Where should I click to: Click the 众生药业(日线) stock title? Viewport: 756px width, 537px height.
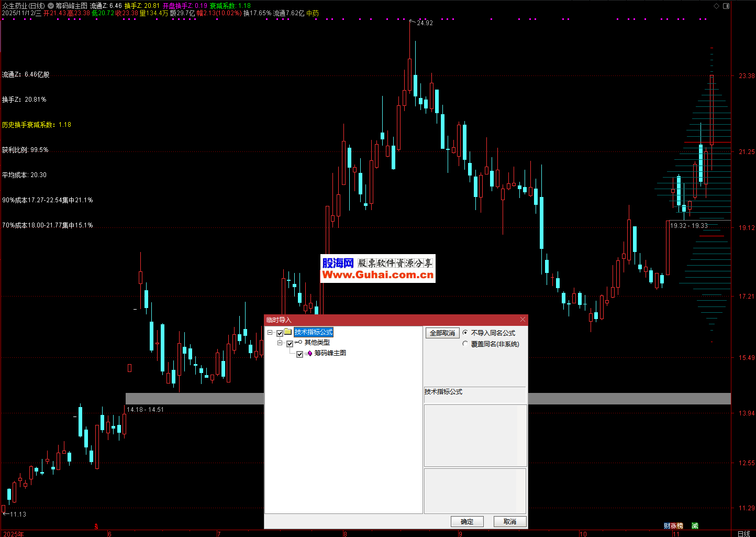click(x=24, y=6)
